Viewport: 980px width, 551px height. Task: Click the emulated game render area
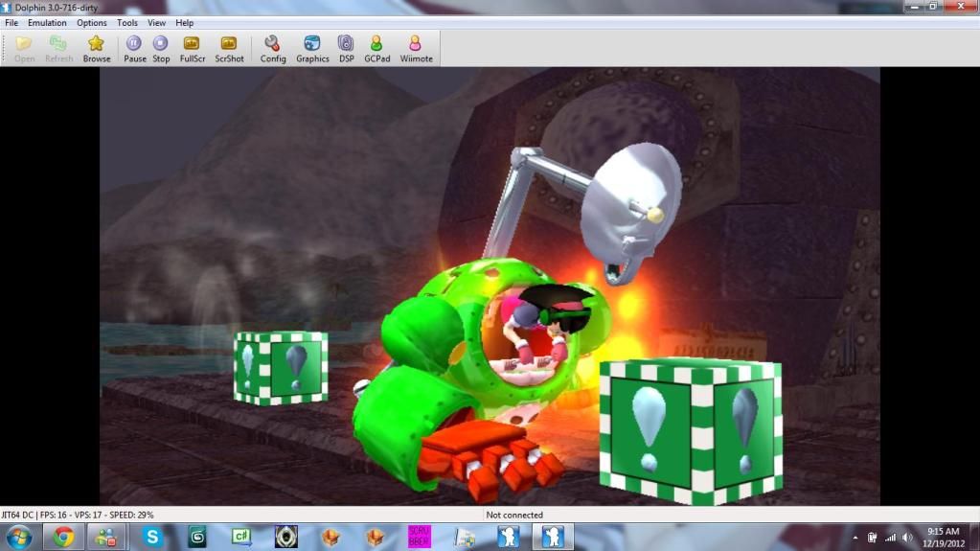click(490, 287)
